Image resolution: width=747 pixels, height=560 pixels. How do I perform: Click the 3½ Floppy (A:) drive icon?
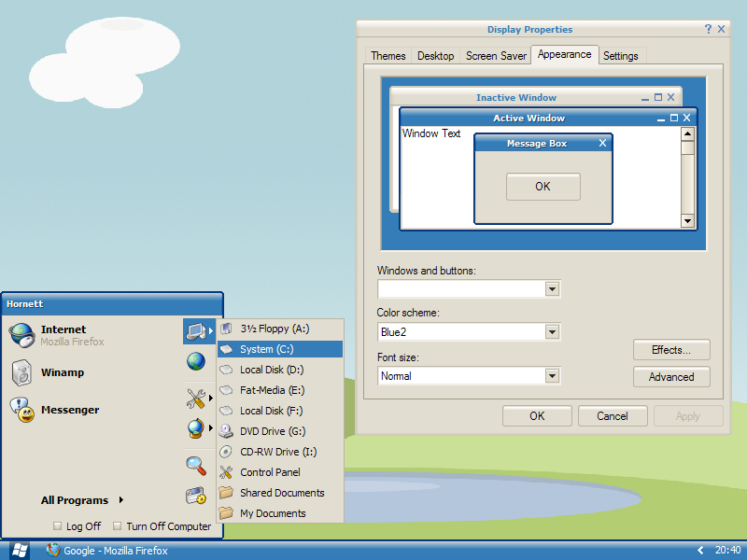click(x=226, y=329)
